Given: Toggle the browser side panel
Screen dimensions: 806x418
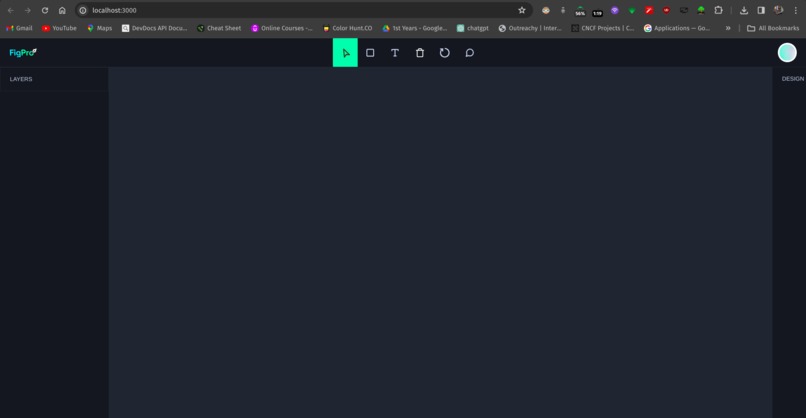Looking at the screenshot, I should (761, 10).
